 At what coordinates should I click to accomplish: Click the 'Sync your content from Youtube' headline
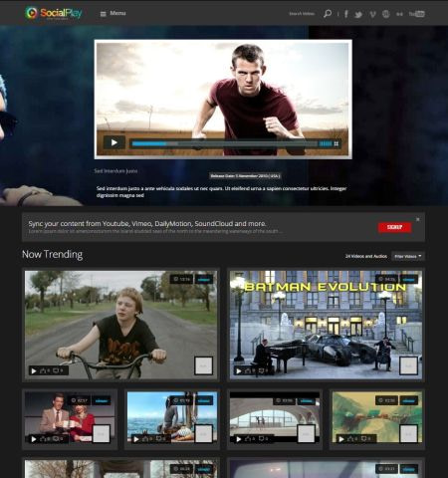(x=147, y=224)
